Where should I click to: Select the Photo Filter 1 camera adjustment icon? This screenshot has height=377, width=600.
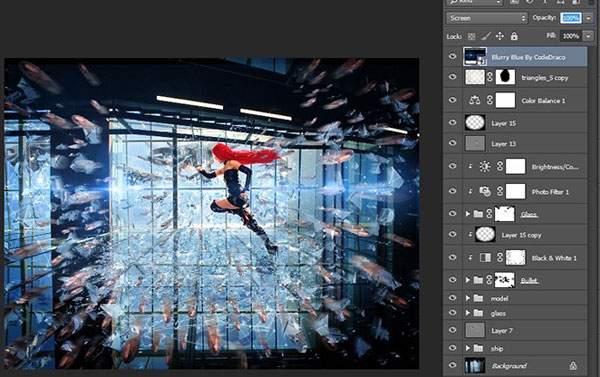[x=485, y=191]
